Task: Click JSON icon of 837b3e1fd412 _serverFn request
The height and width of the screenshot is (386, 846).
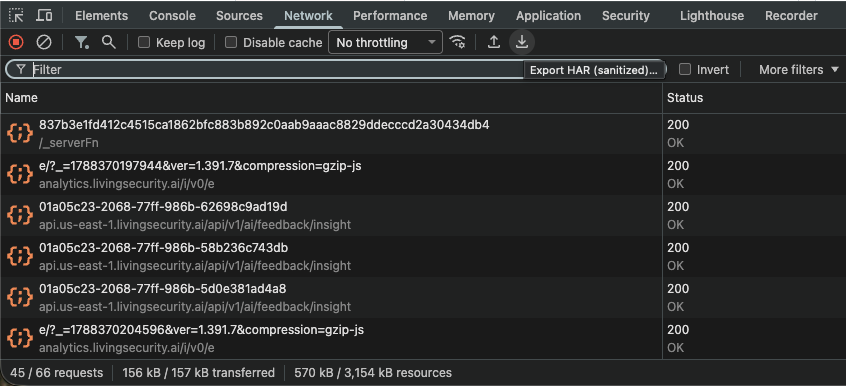Action: click(x=19, y=133)
